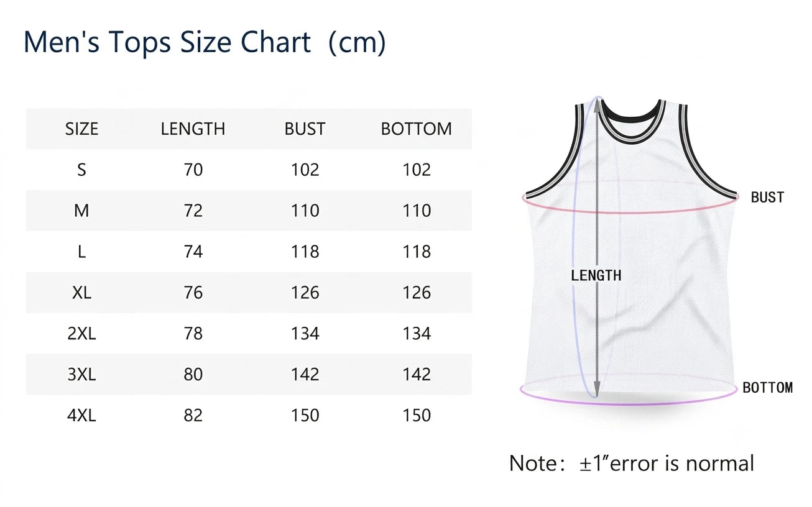This screenshot has height=507, width=812.
Task: Click length value 70 for size S
Action: (193, 170)
